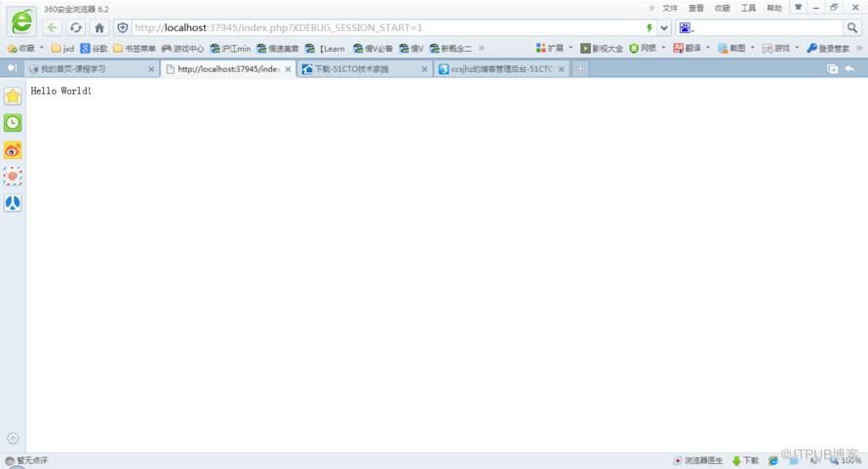This screenshot has height=469, width=868.
Task: Open sidebar settings gear icon
Action: 14,439
